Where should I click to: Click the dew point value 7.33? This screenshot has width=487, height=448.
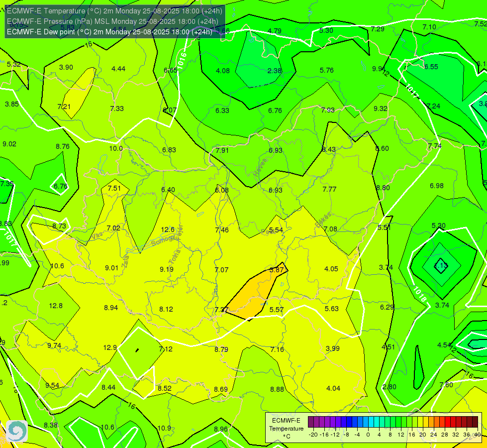[117, 109]
